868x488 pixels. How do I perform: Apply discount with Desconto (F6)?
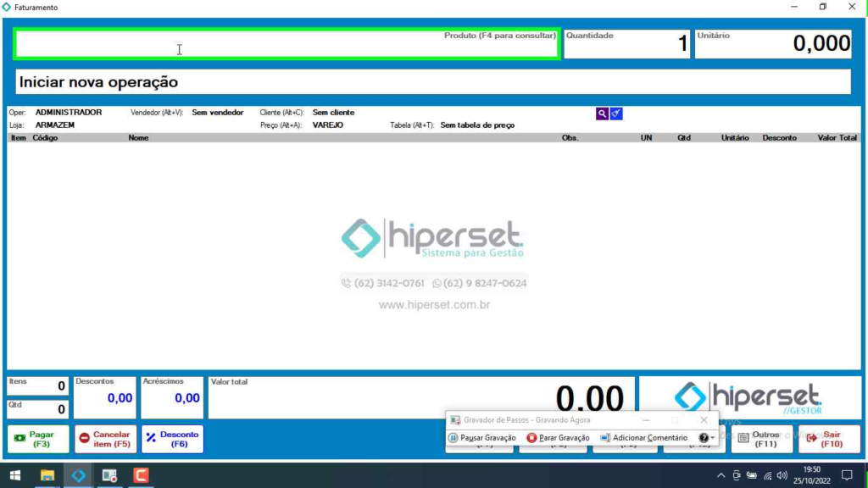[172, 439]
